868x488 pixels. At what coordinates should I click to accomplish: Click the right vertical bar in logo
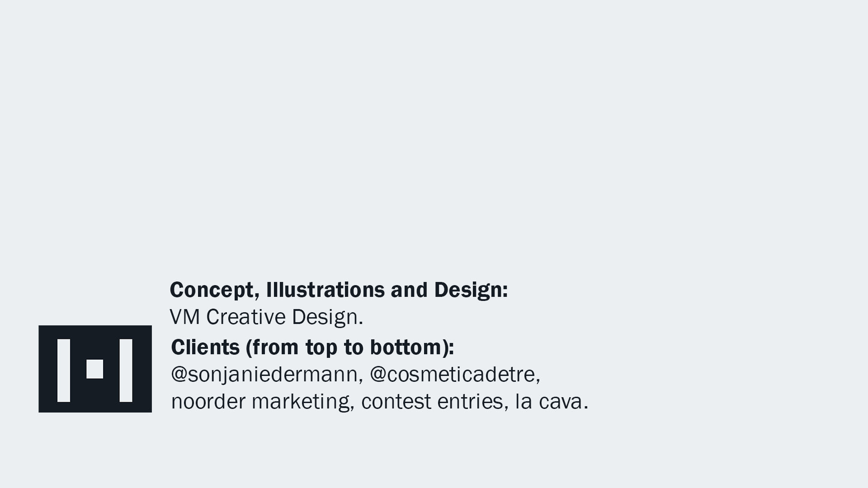click(126, 370)
